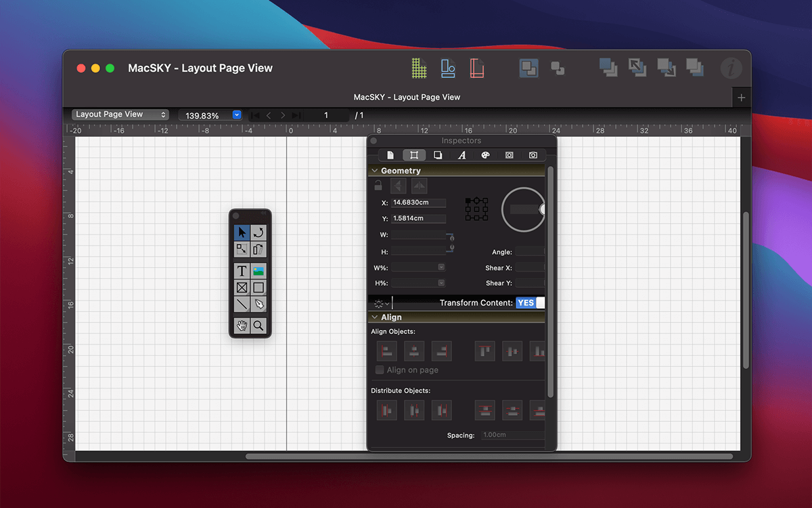Go to the last page
812x508 pixels.
tap(296, 116)
